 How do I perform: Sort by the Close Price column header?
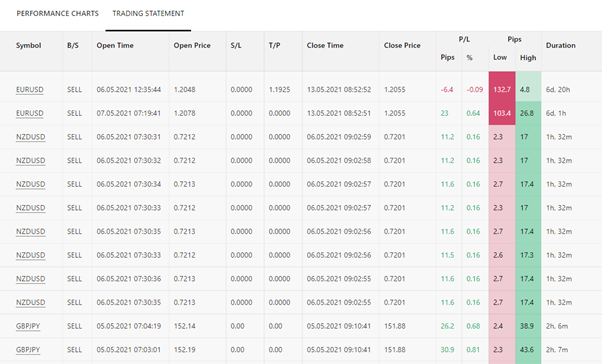click(402, 45)
